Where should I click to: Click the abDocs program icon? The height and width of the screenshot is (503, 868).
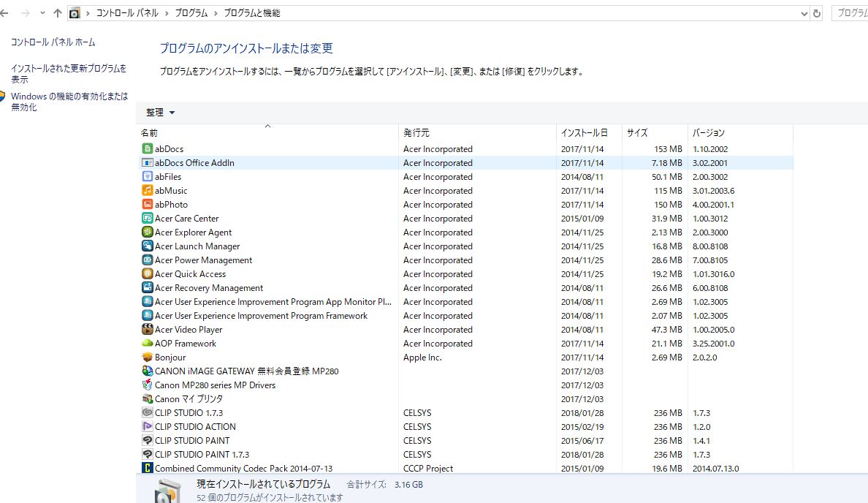tap(147, 149)
